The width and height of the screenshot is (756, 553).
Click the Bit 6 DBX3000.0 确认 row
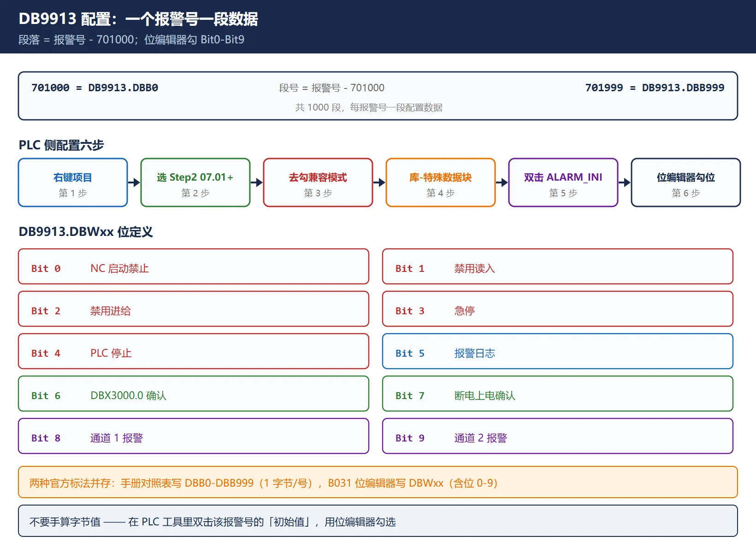click(x=194, y=394)
